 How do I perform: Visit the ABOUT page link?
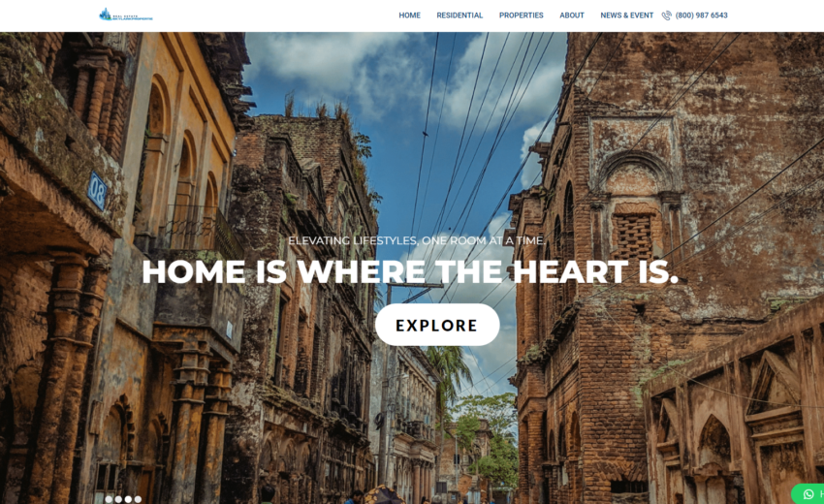(572, 16)
